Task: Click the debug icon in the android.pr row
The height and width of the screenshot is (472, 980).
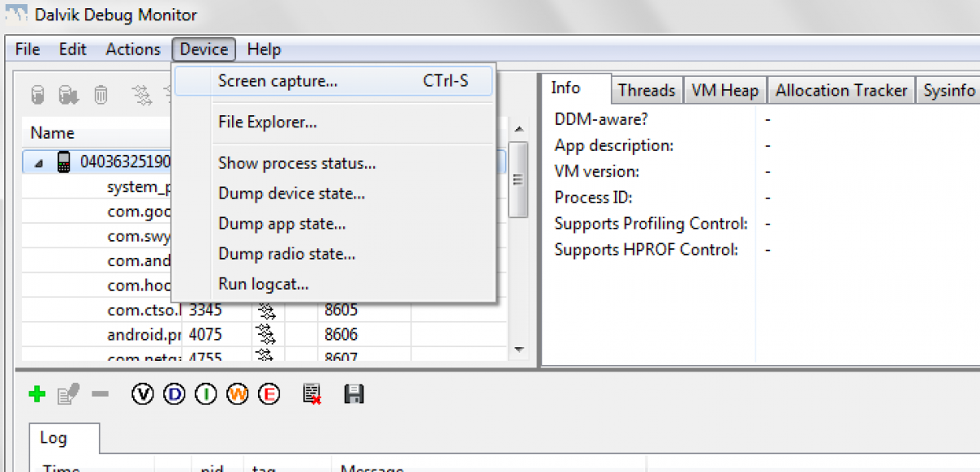Action: point(265,335)
